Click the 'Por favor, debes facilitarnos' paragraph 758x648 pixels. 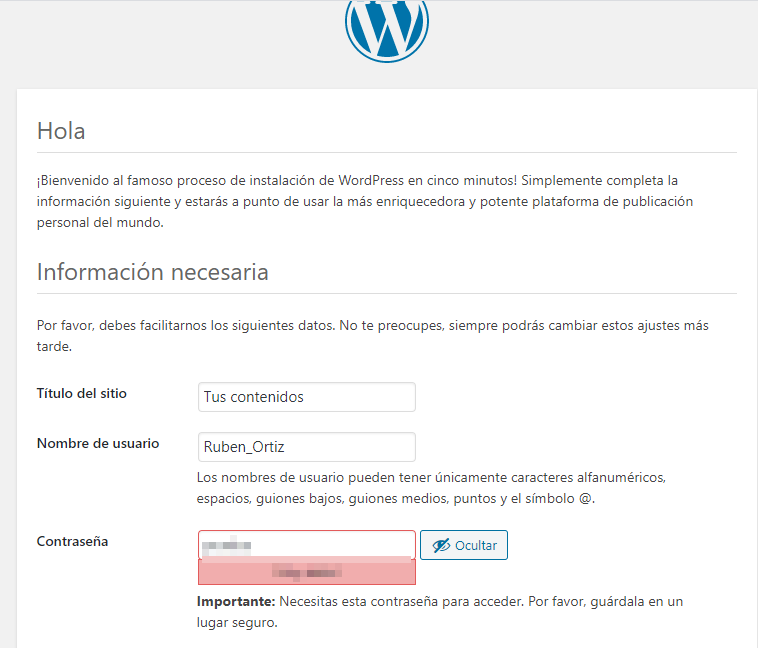click(373, 336)
